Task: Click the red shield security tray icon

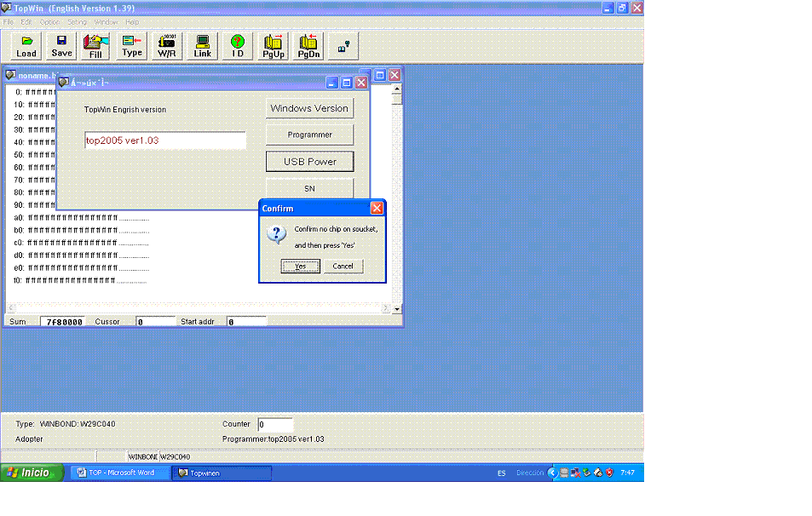Action: pos(609,473)
